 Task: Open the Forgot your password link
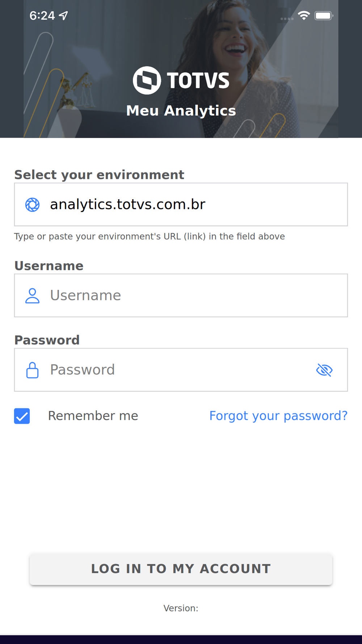click(x=278, y=416)
